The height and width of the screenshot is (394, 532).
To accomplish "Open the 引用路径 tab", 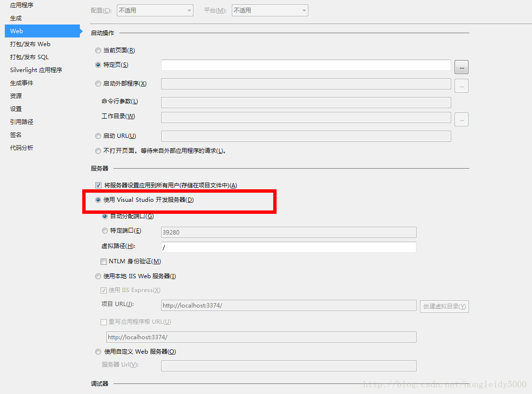I will 22,122.
